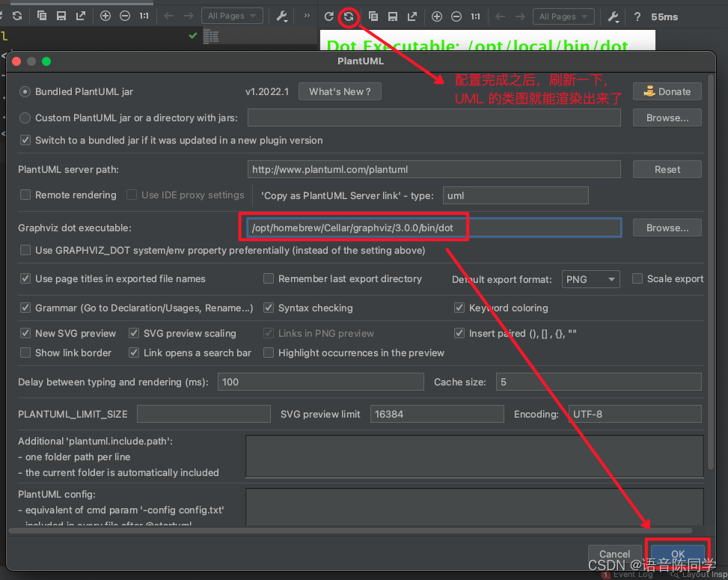728x580 pixels.
Task: Click the Delay between typing and rendering field
Action: (321, 382)
